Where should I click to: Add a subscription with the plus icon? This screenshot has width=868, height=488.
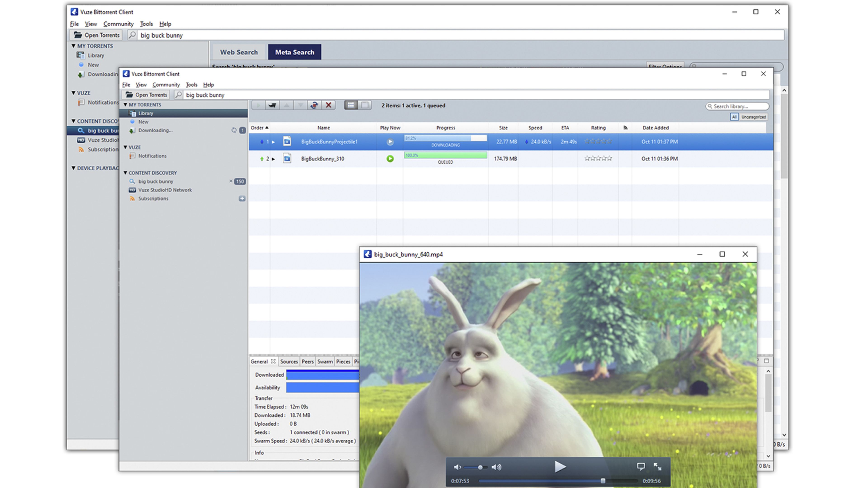(242, 199)
